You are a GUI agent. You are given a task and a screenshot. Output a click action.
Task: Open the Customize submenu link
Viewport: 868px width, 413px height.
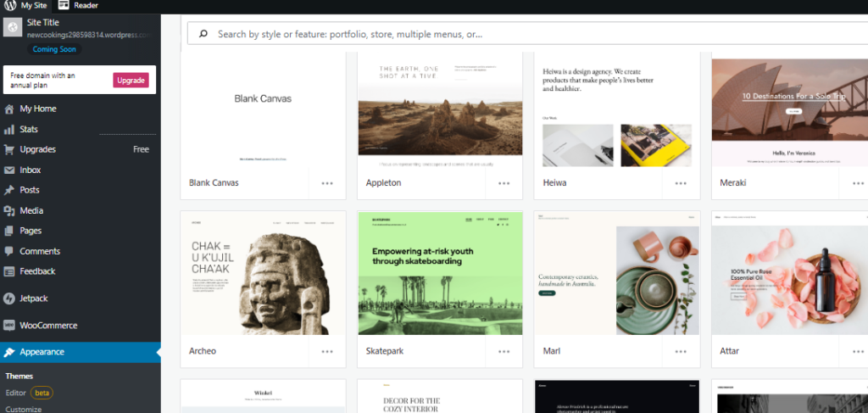(23, 409)
